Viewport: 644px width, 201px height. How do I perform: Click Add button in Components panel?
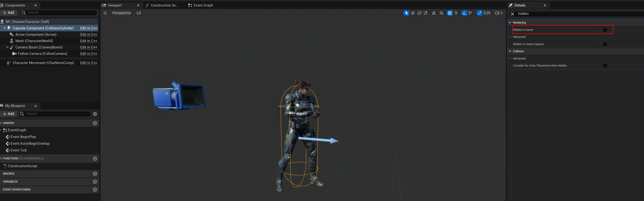coord(9,13)
